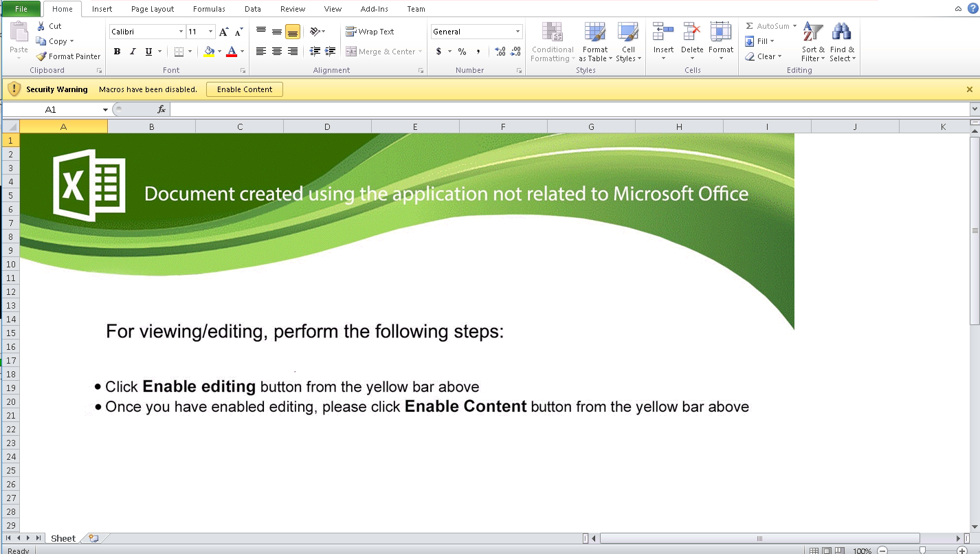Switch to the Review tab
The width and height of the screenshot is (980, 554).
click(293, 9)
